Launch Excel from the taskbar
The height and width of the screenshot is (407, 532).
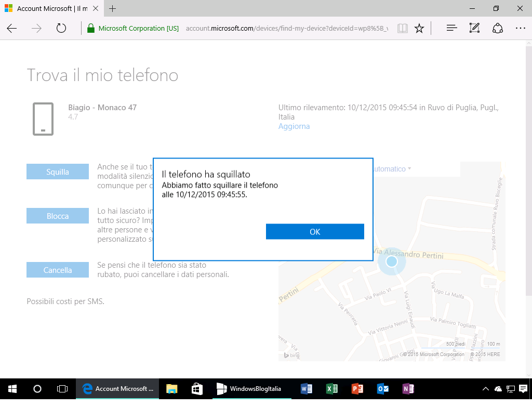(332, 389)
